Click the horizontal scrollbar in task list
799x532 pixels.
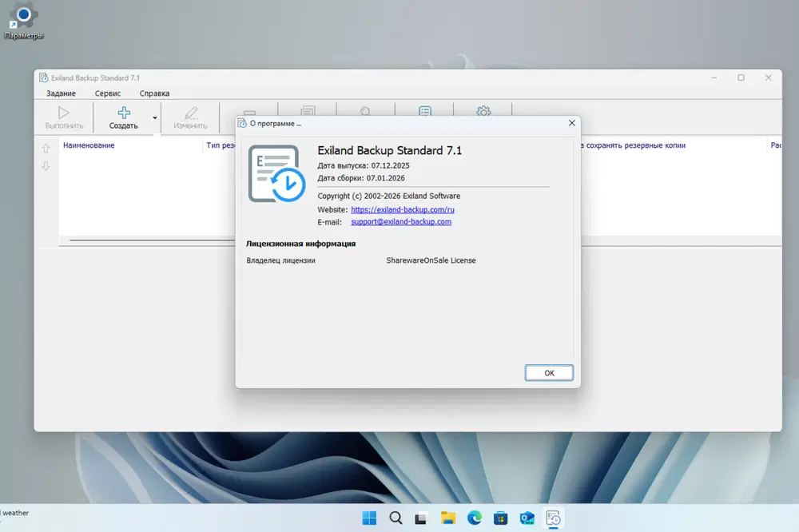click(152, 240)
